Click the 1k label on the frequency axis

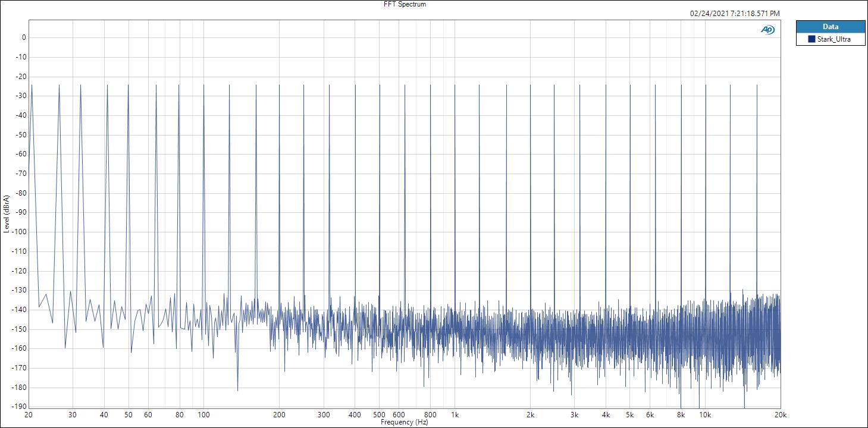click(x=455, y=415)
